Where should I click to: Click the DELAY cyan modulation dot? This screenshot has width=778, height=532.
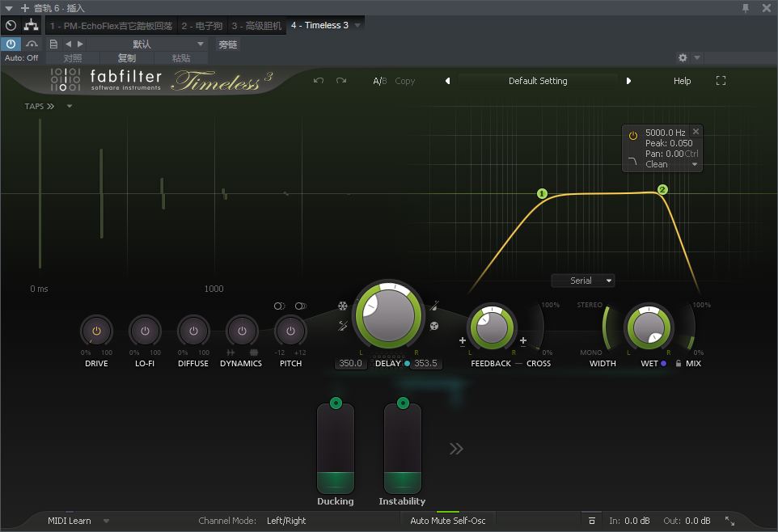(407, 363)
